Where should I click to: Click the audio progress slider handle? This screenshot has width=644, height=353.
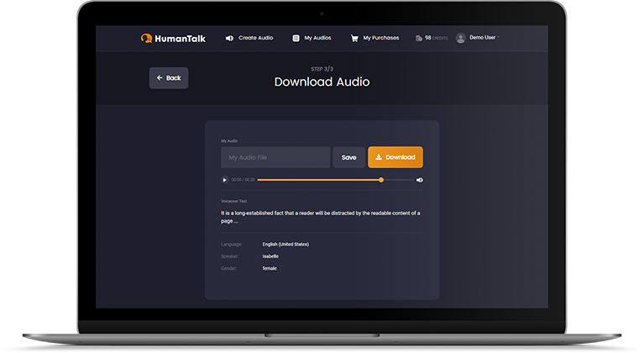tap(381, 180)
